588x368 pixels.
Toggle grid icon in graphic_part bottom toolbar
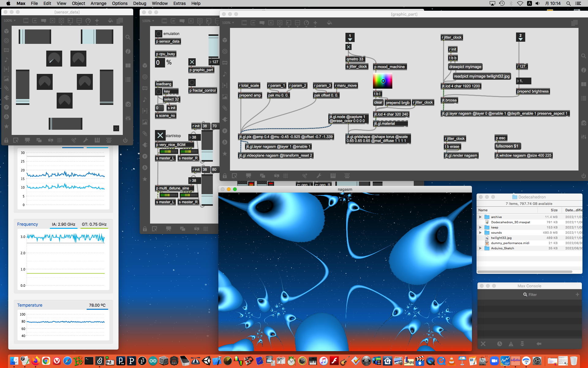click(286, 176)
